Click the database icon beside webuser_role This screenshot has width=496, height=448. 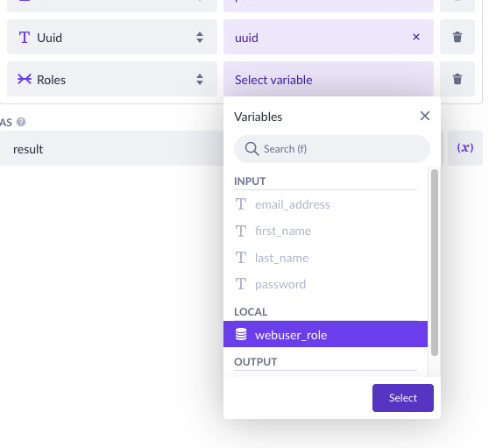pyautogui.click(x=241, y=334)
